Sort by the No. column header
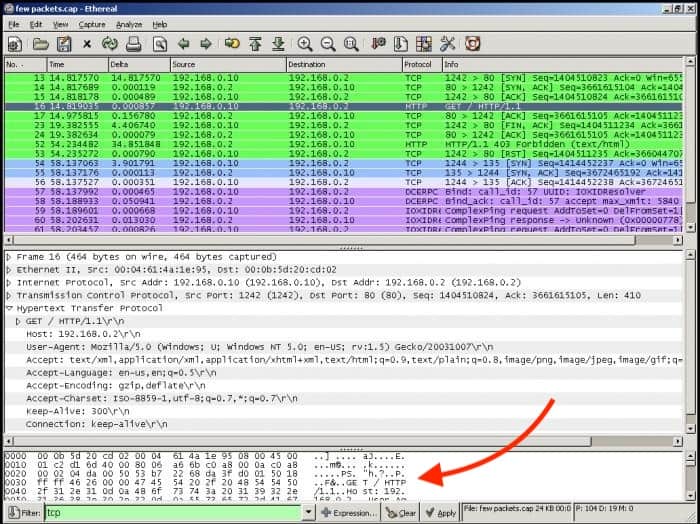This screenshot has height=524, width=700. 25,65
